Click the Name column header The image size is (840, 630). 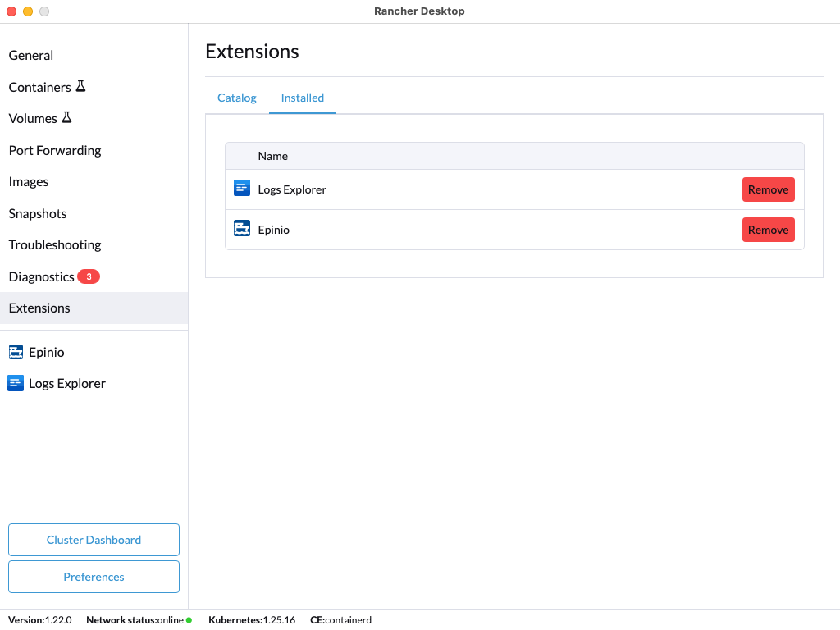273,156
